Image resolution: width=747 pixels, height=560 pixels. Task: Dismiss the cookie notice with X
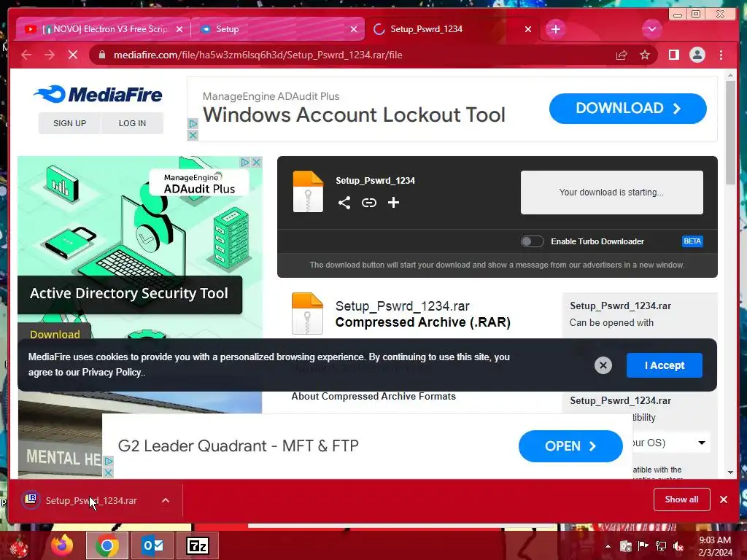(x=603, y=365)
